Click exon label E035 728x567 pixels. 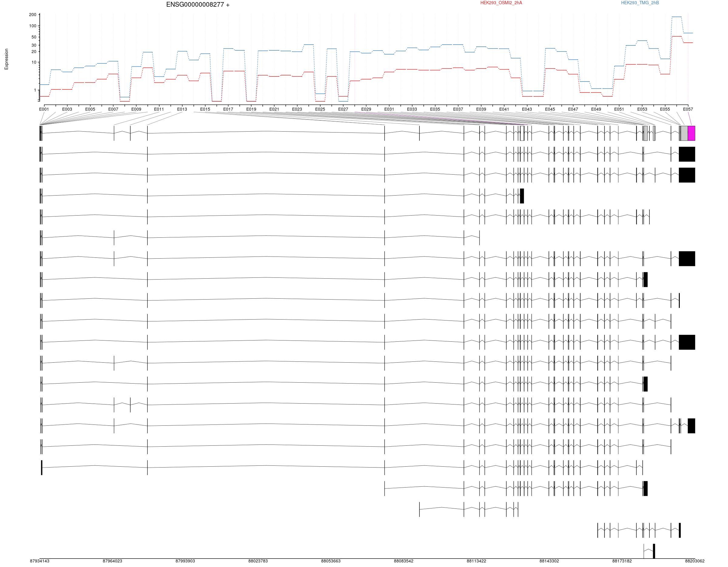[435, 109]
